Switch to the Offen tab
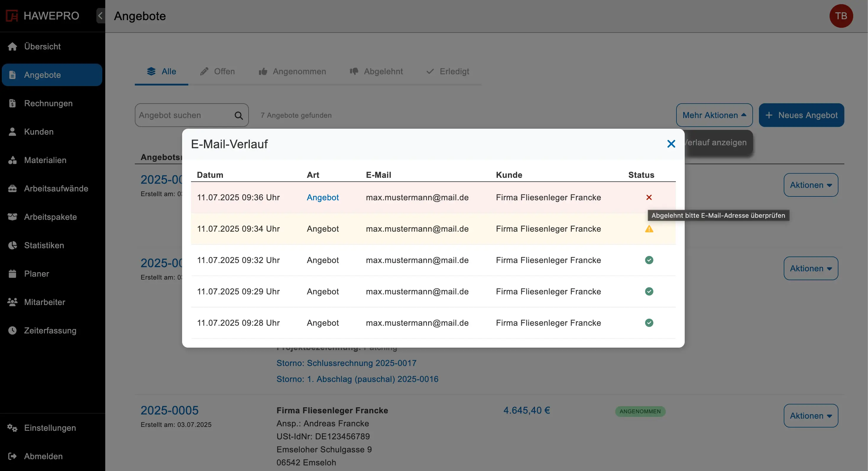Viewport: 868px width, 471px height. [x=217, y=72]
